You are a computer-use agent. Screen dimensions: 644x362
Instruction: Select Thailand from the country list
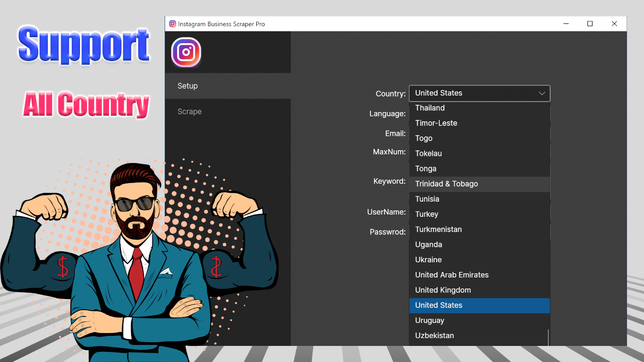click(479, 108)
